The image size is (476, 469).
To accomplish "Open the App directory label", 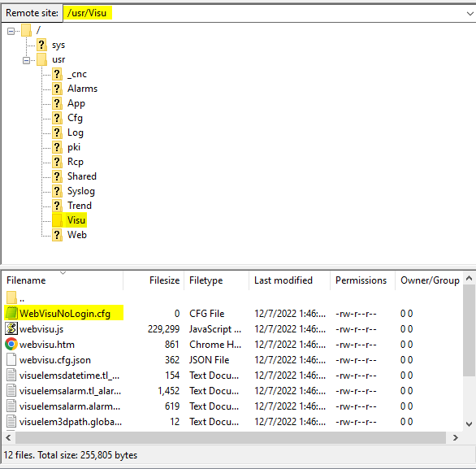I will click(76, 103).
